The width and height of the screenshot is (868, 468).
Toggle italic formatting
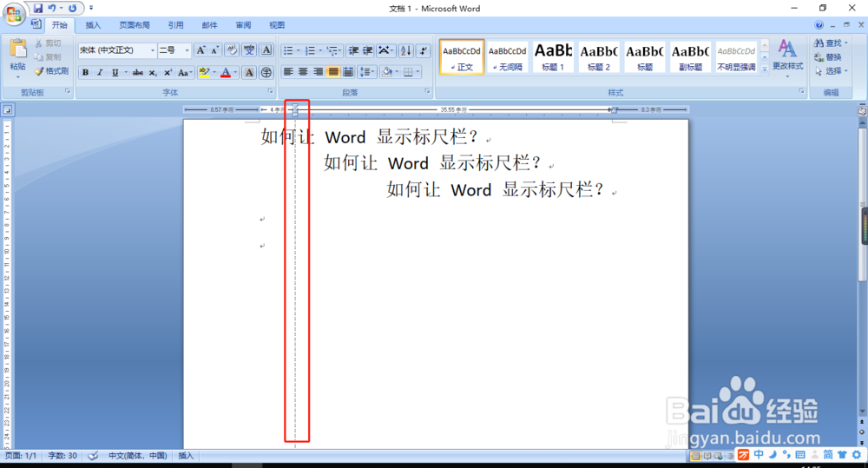click(100, 73)
